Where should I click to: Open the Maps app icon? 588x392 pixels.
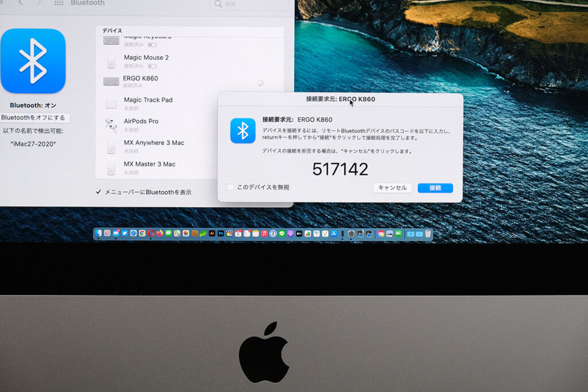pos(177,233)
